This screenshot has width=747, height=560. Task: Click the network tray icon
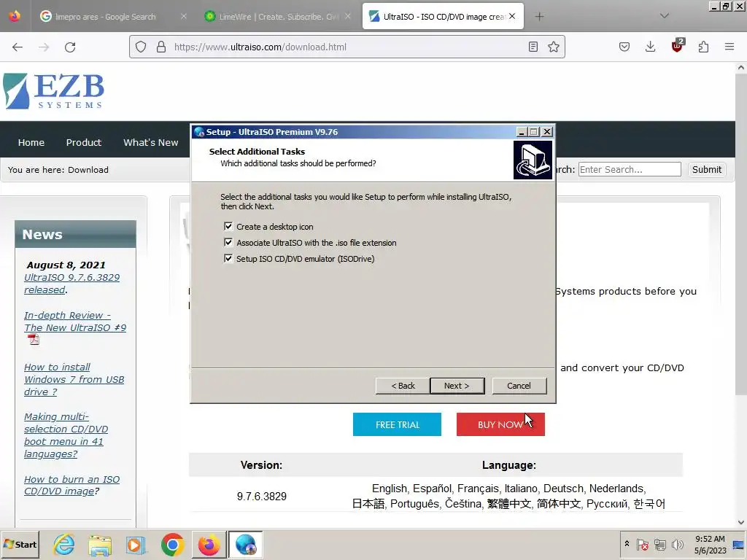pyautogui.click(x=659, y=544)
